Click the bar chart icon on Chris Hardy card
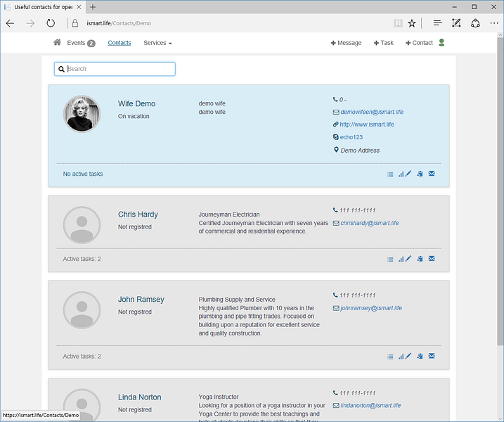The height and width of the screenshot is (422, 504). pos(401,259)
